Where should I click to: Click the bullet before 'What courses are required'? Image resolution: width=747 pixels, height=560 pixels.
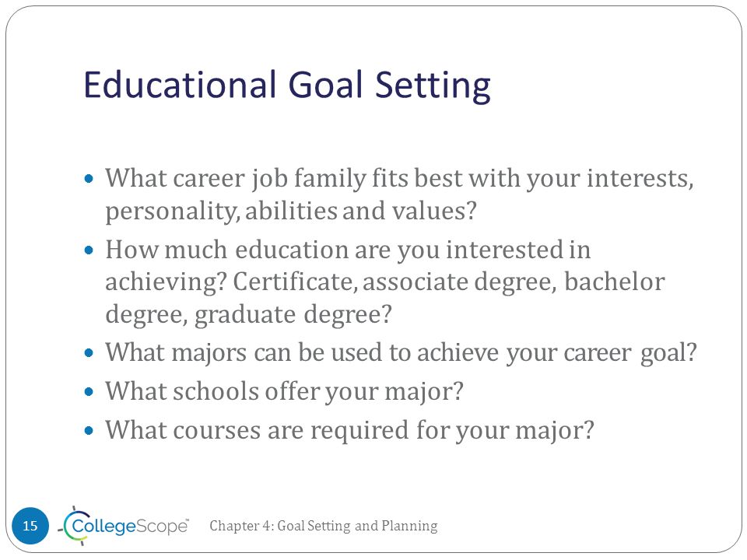pyautogui.click(x=89, y=430)
